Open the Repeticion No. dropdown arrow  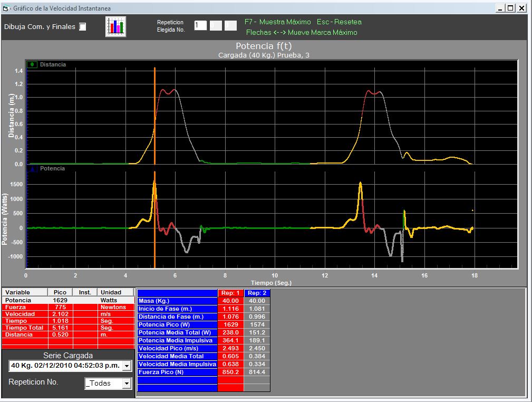click(x=127, y=384)
